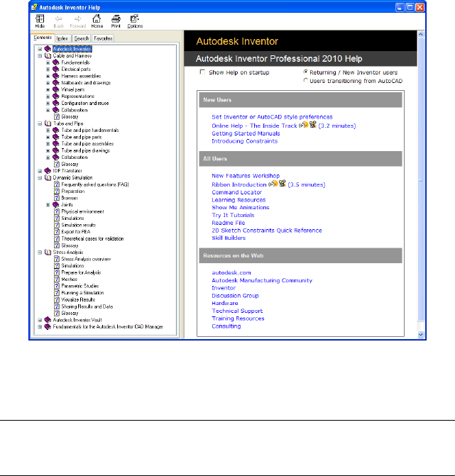Open the New Features Workshop link
The height and width of the screenshot is (476, 455).
[246, 176]
